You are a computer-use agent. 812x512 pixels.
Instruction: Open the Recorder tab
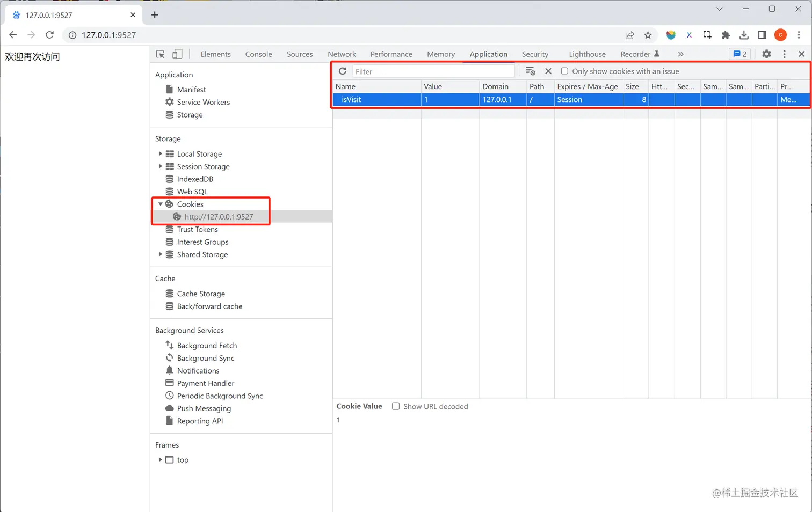point(639,54)
